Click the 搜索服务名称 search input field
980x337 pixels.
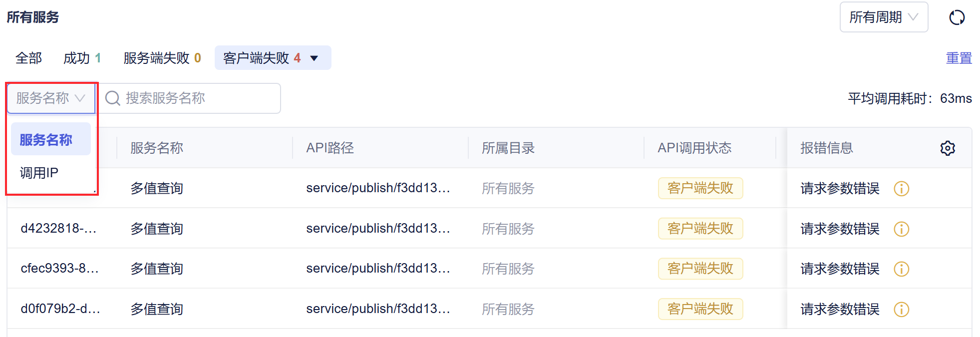[190, 98]
